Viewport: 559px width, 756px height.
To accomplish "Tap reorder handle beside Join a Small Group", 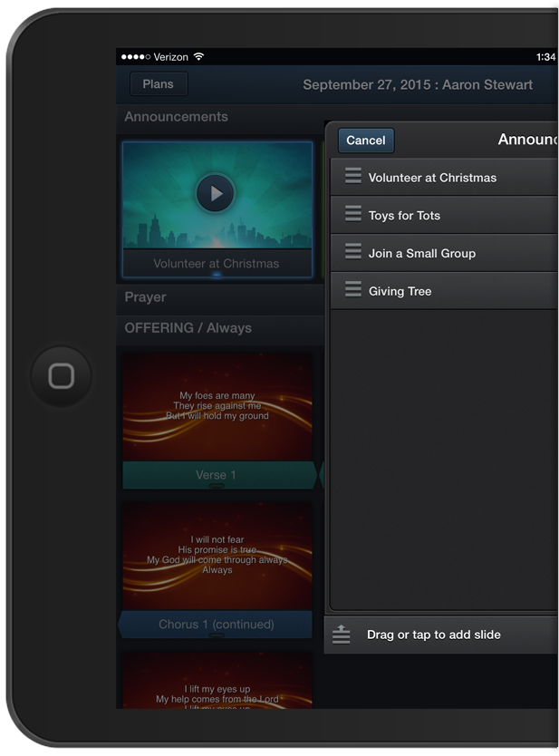I will point(352,253).
